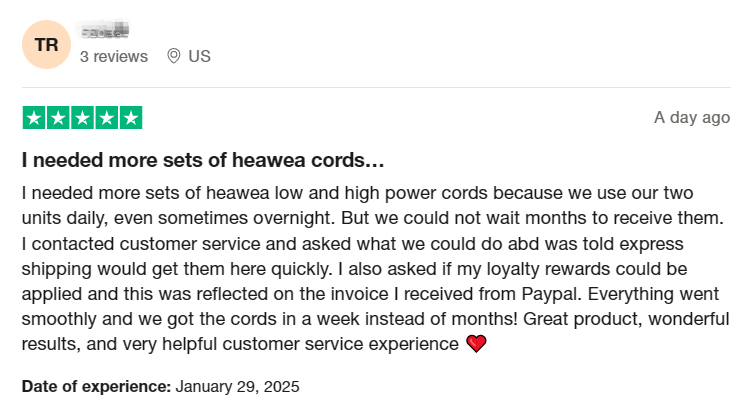Viewport: 754px width, 411px height.
Task: Click the "3 reviews" count
Action: 113,56
